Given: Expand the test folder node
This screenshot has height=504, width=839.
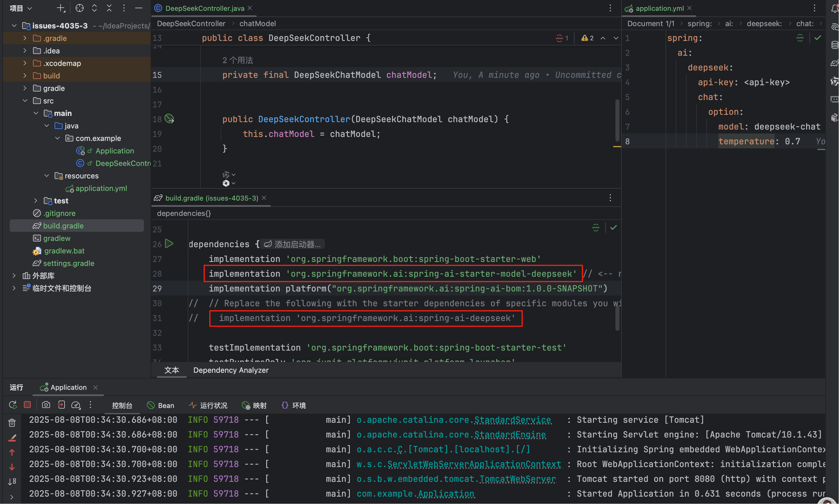Looking at the screenshot, I should 36,201.
